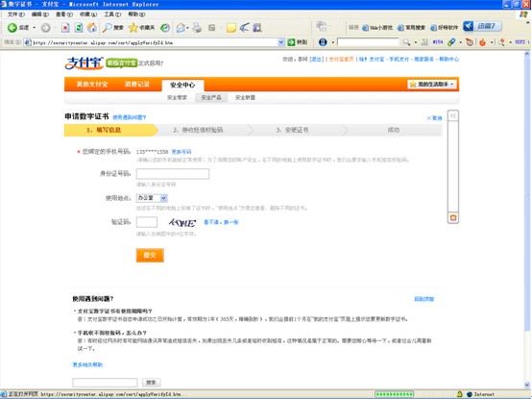Expand the Back button history arrow
Screen dimensions: 532x399
(34, 28)
